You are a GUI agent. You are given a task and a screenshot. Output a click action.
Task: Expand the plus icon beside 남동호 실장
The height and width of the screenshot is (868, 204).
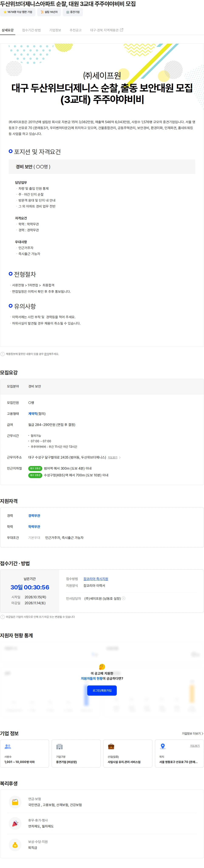pos(124,599)
